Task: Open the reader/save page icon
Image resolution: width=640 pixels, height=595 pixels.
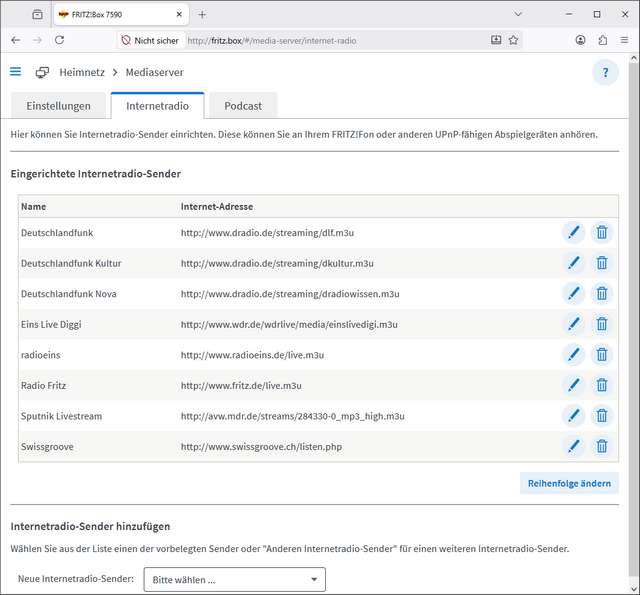Action: pyautogui.click(x=496, y=40)
